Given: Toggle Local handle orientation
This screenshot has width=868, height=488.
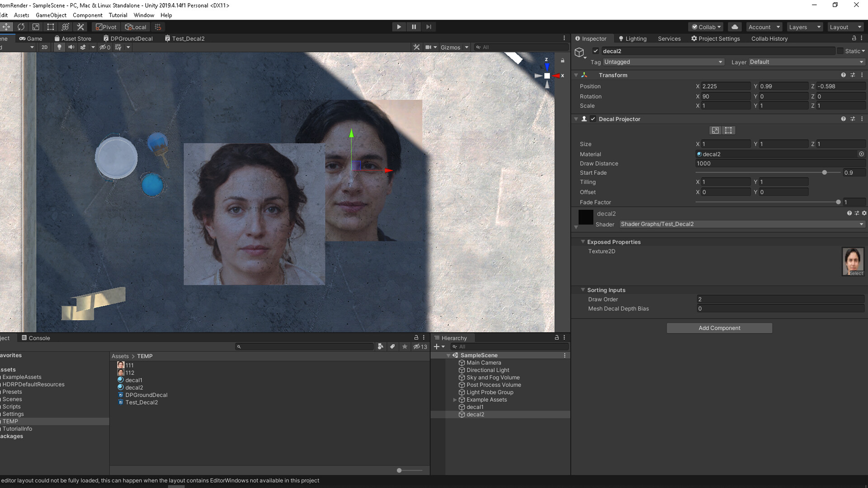Looking at the screenshot, I should [135, 27].
